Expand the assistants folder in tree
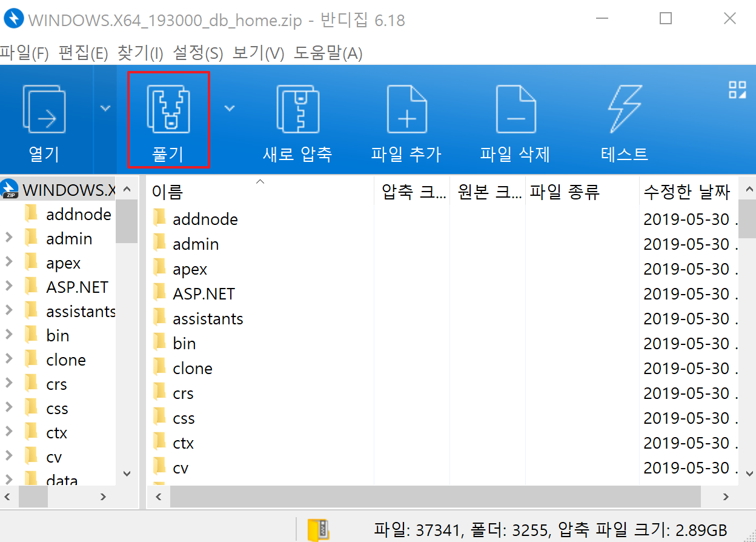Image resolution: width=756 pixels, height=542 pixels. click(x=8, y=311)
